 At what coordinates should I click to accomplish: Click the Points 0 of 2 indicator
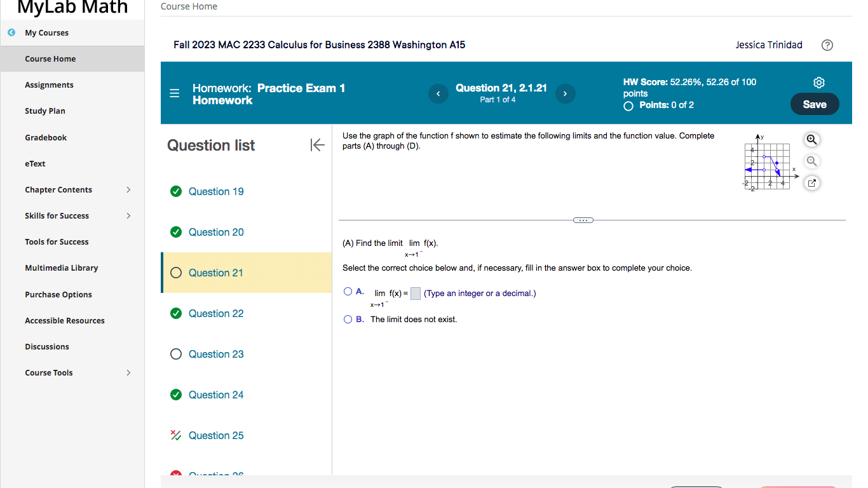659,105
